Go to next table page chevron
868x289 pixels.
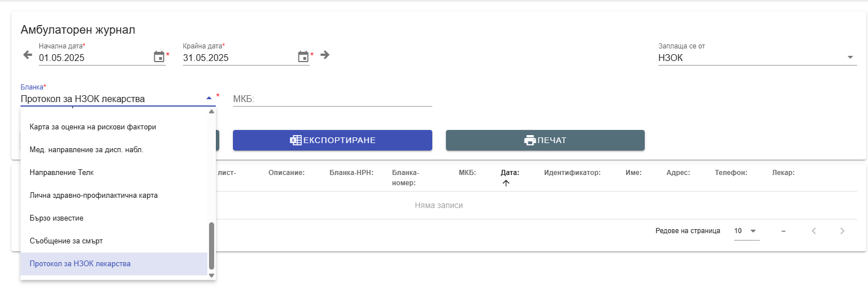pyautogui.click(x=842, y=231)
